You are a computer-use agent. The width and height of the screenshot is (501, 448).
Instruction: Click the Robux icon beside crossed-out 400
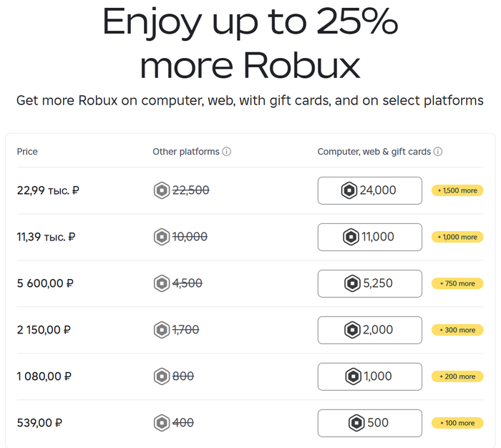[x=162, y=423]
